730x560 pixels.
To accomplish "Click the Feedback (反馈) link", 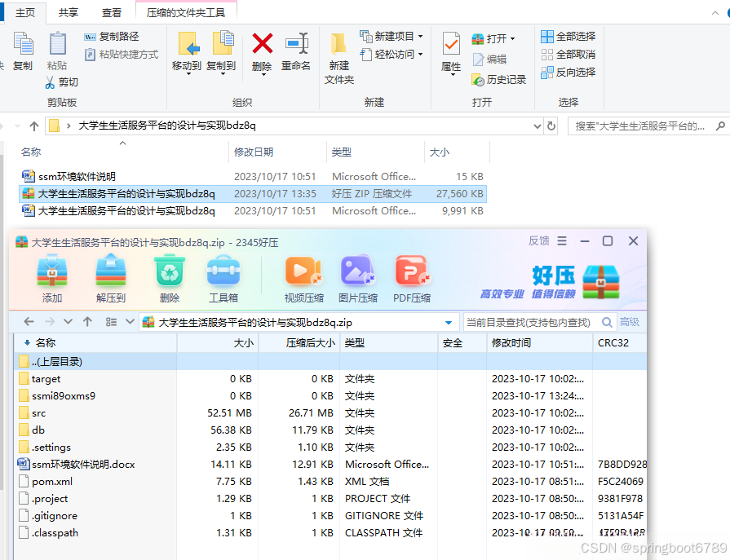I will pos(538,241).
